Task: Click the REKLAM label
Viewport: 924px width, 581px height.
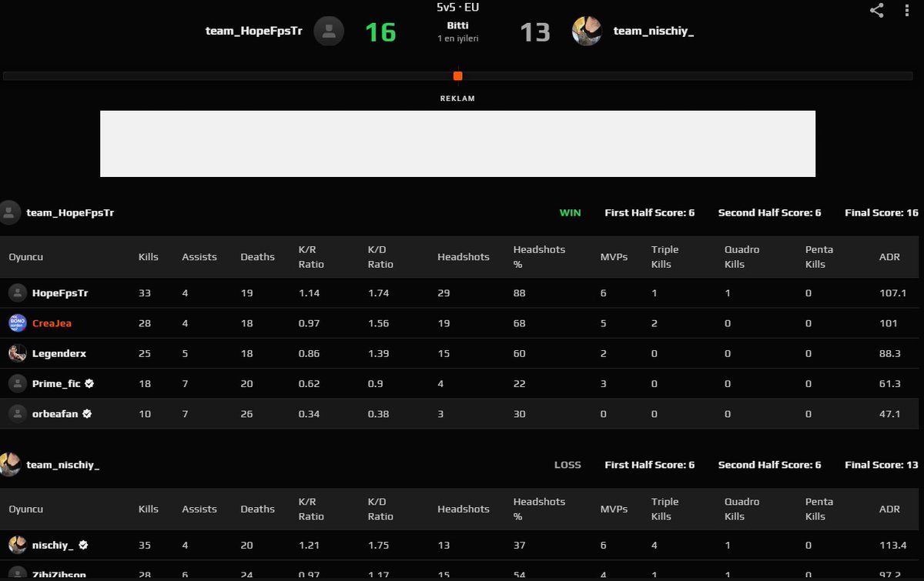Action: [457, 99]
